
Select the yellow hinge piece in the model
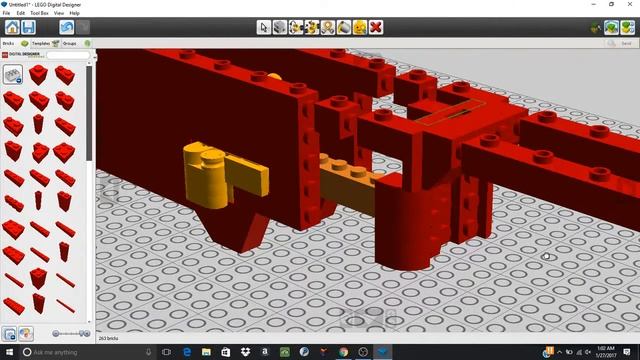point(225,175)
